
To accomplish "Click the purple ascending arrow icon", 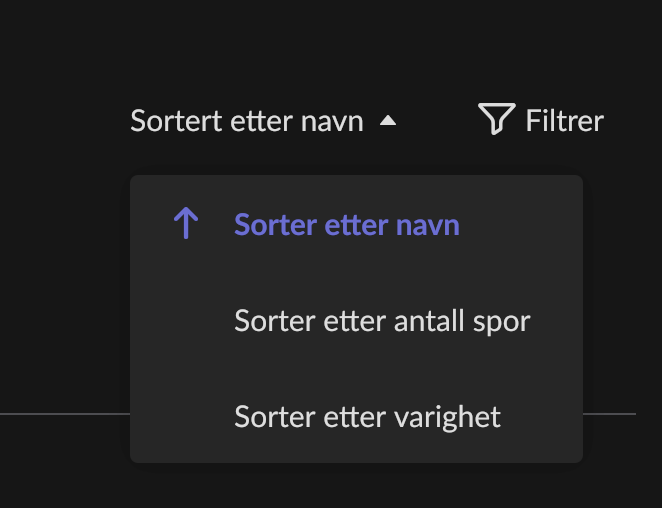I will tap(186, 224).
